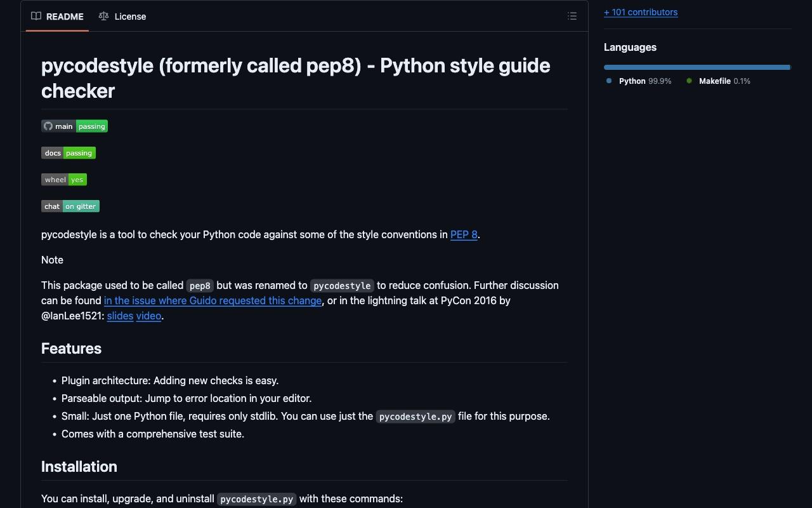
Task: Switch to the License tab
Action: point(122,17)
